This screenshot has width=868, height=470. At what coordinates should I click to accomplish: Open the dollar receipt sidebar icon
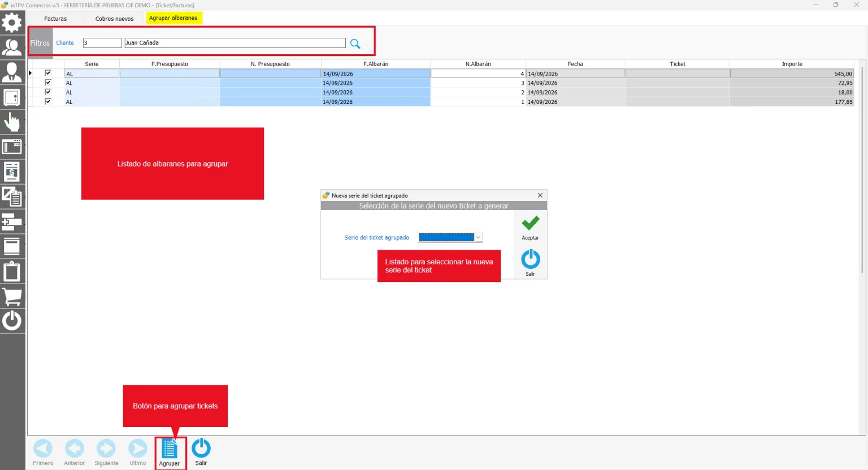coord(12,172)
